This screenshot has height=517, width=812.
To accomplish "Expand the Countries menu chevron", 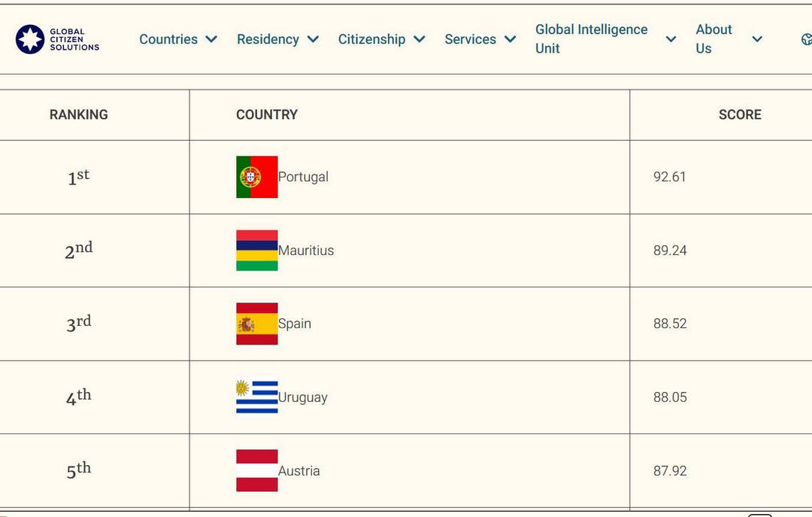I will tap(211, 39).
